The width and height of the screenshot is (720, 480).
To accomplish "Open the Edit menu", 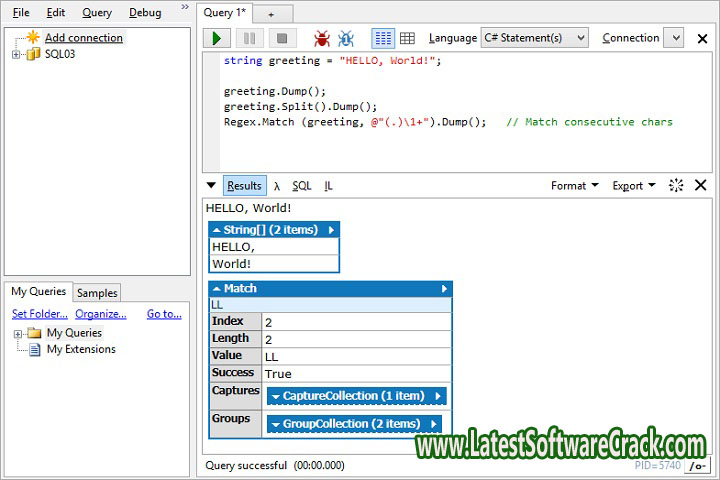I will pos(56,12).
